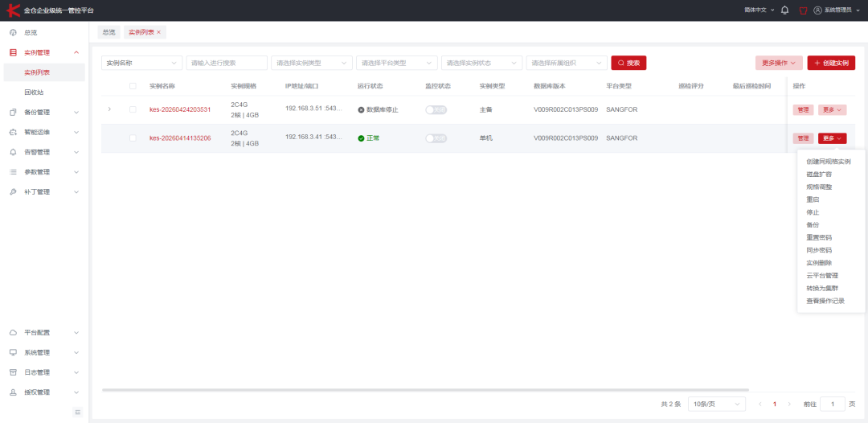868x423 pixels.
Task: Open the 请选择实例类型 dropdown
Action: (x=312, y=63)
